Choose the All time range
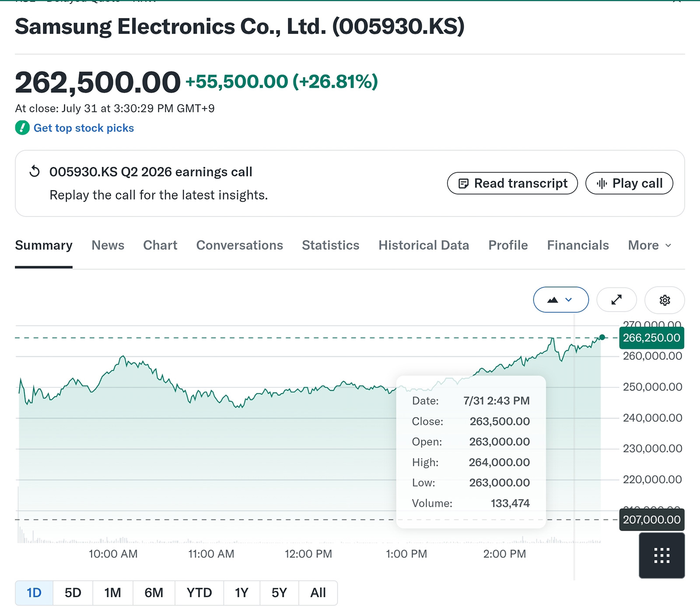The image size is (700, 616). click(318, 593)
